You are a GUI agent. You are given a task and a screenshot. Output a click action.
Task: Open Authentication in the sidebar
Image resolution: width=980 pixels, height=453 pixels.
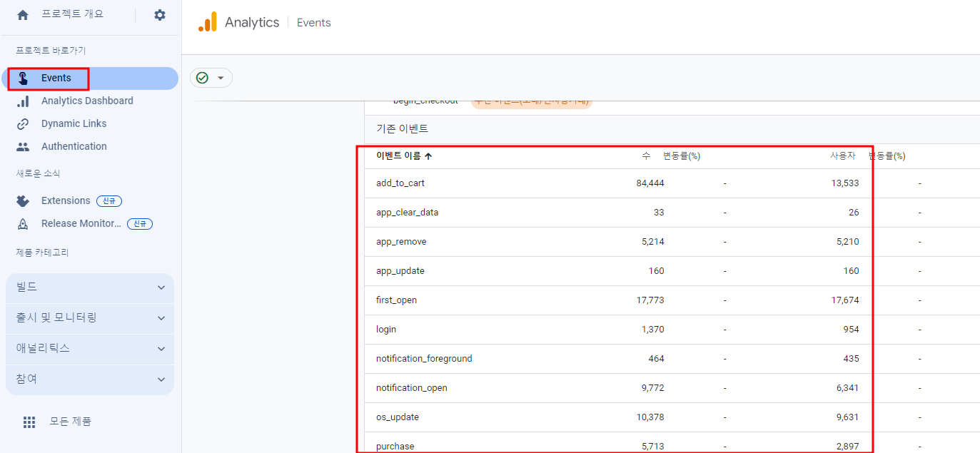click(x=74, y=147)
